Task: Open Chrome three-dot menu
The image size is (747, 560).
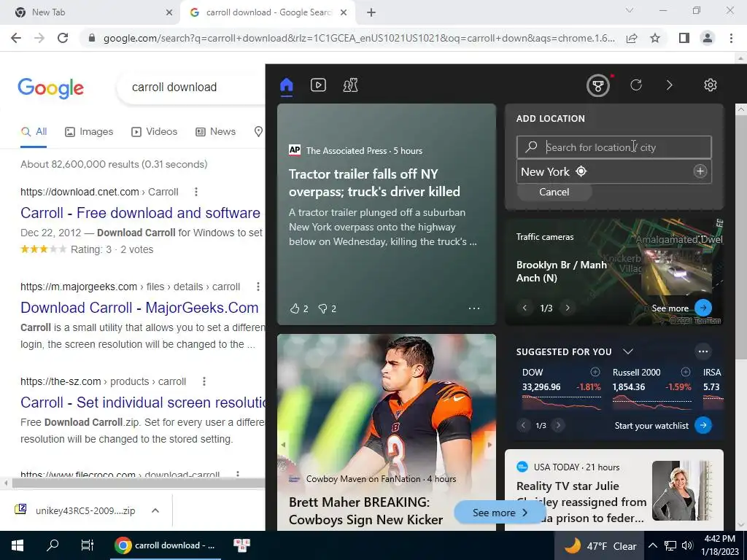Action: (731, 38)
